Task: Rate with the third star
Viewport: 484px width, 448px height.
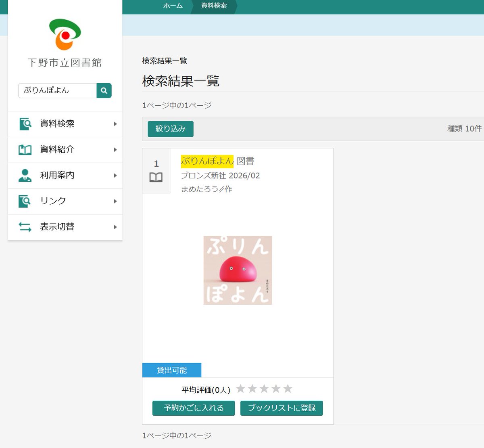Action: pyautogui.click(x=264, y=389)
